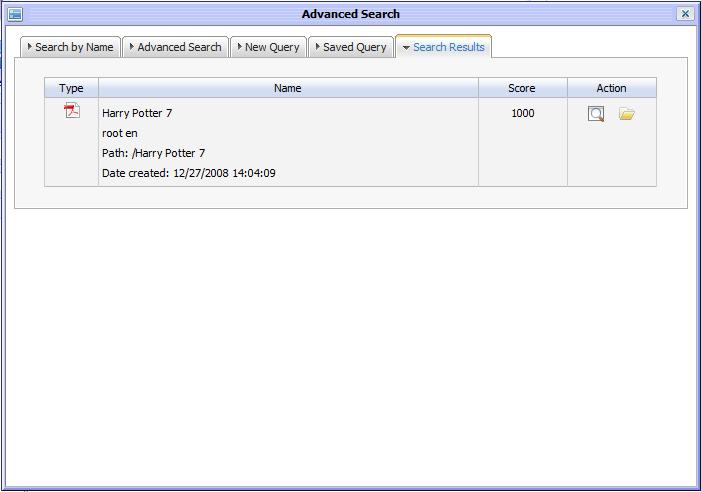Click the 'root en' line
This screenshot has width=701, height=492.
point(119,133)
